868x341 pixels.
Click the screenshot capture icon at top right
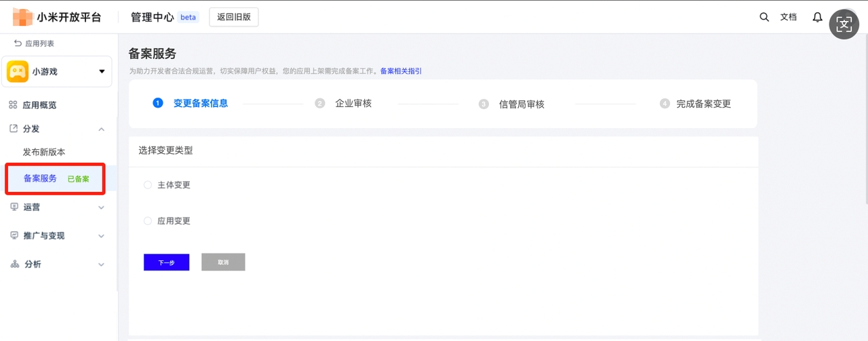pos(844,25)
